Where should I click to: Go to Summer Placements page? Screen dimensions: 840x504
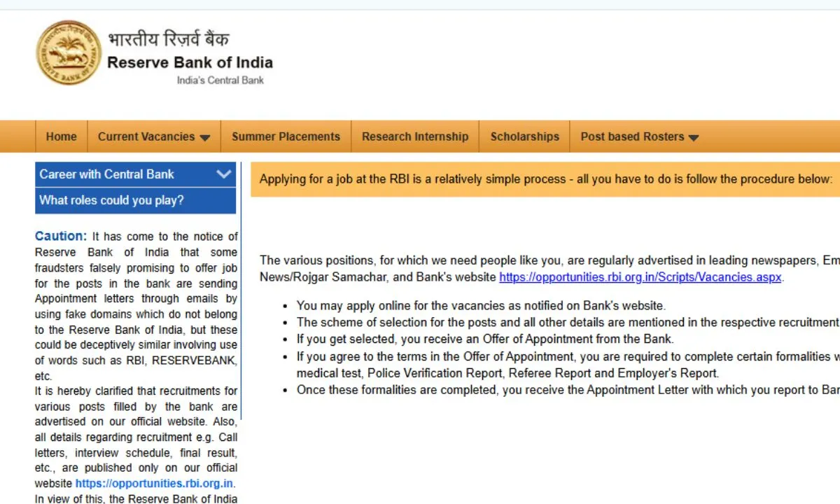click(x=286, y=136)
